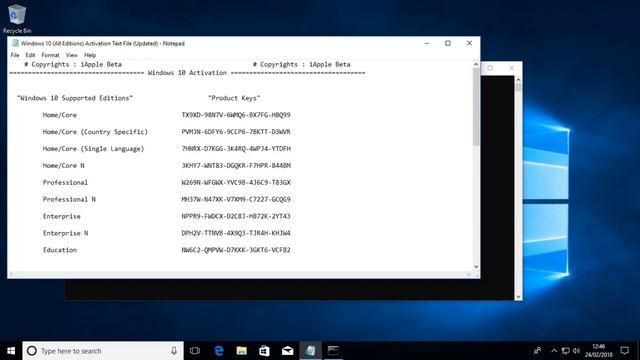Open the Help menu in Notepad
Screen dimensions: 640x360
tap(90, 55)
